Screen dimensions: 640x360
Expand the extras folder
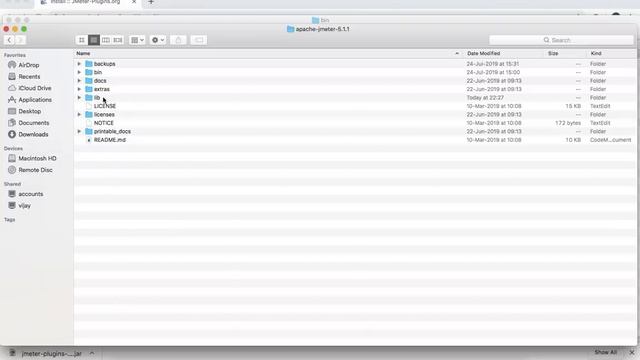point(79,89)
